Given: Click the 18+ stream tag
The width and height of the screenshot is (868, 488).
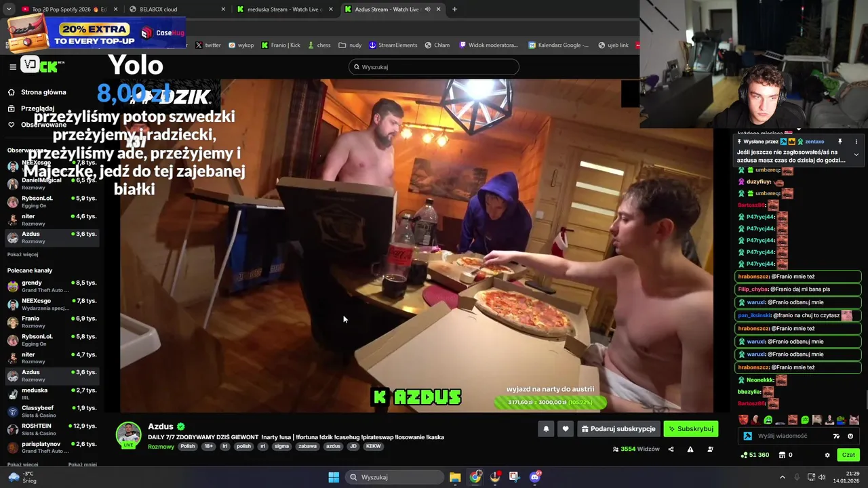Looking at the screenshot, I should click(209, 446).
